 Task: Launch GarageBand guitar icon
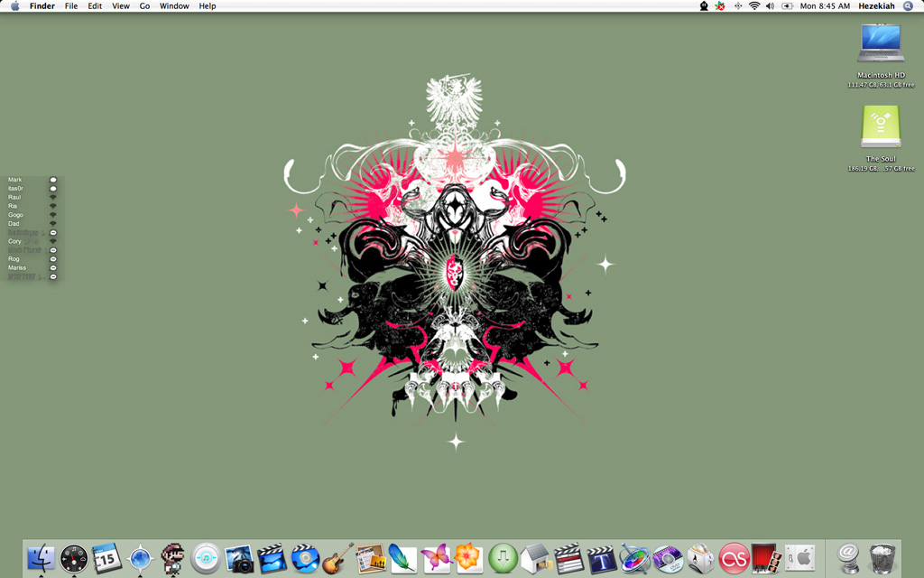point(337,558)
